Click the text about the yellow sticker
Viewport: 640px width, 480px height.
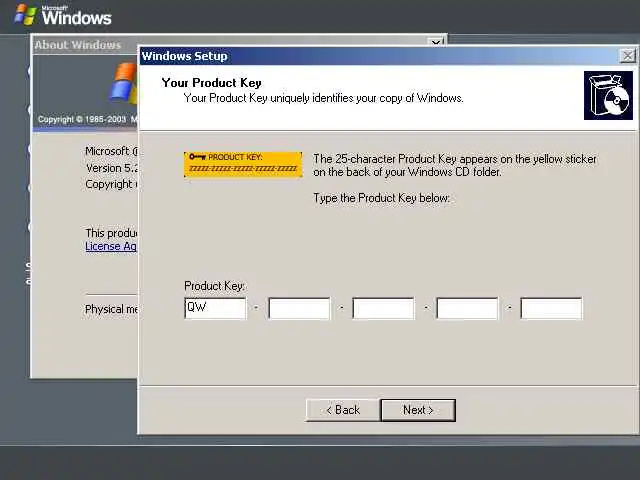[x=455, y=165]
